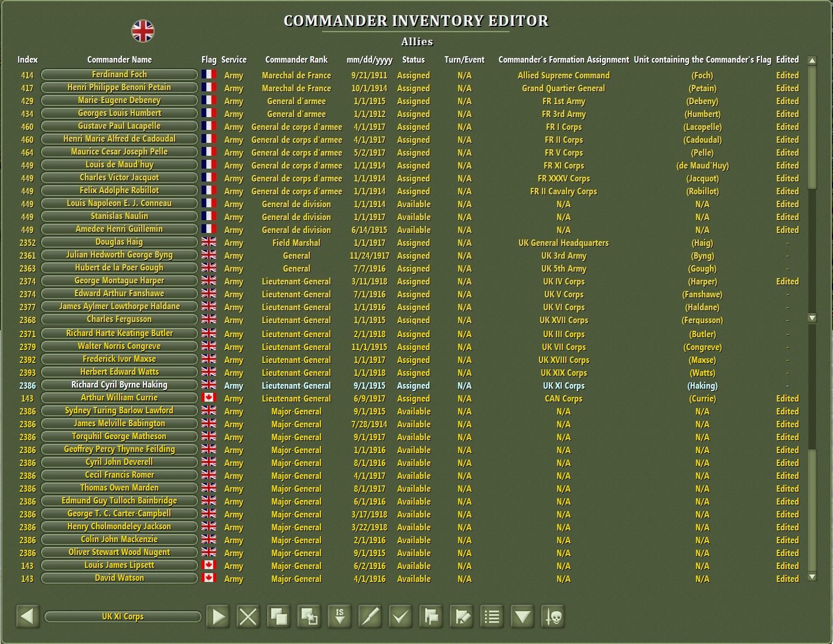The width and height of the screenshot is (833, 644).
Task: Click Edited on George Montague Harper row
Action: 787,282
